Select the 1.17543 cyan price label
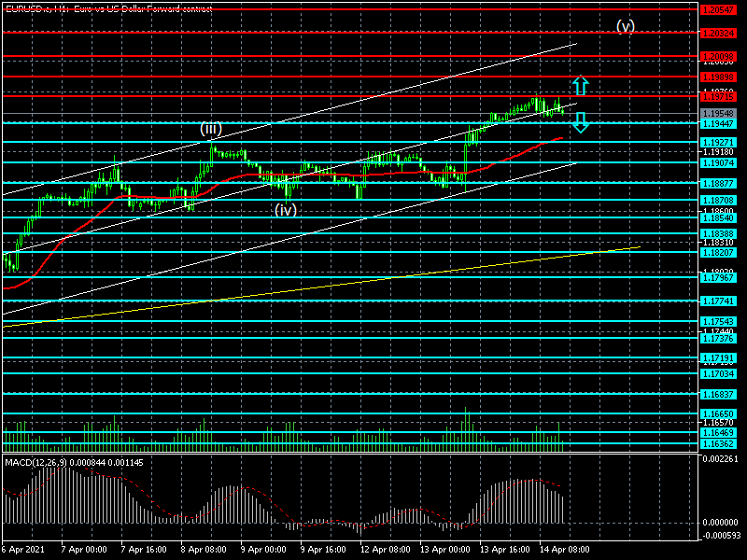 (x=718, y=321)
